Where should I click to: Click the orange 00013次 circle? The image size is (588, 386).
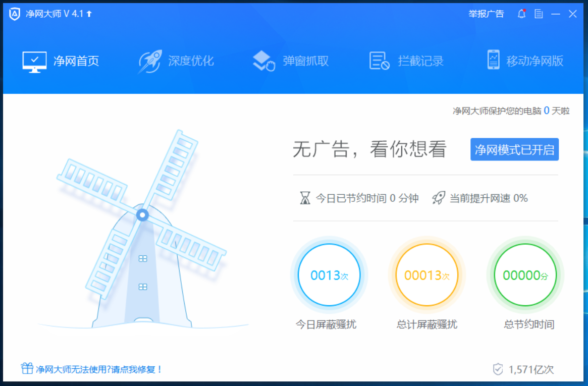point(427,275)
